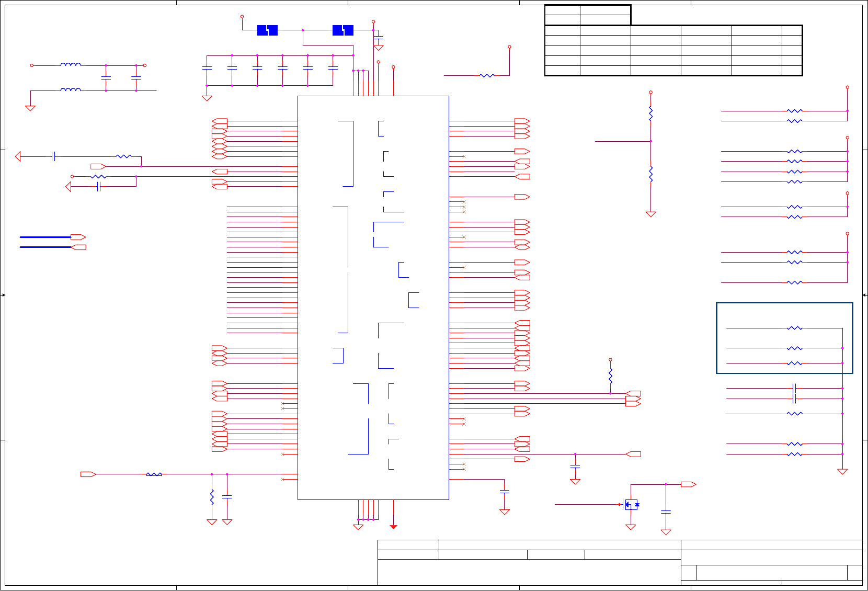Select the rightmost capacitor in the six-capacitor bank
The width and height of the screenshot is (868, 591).
[333, 68]
